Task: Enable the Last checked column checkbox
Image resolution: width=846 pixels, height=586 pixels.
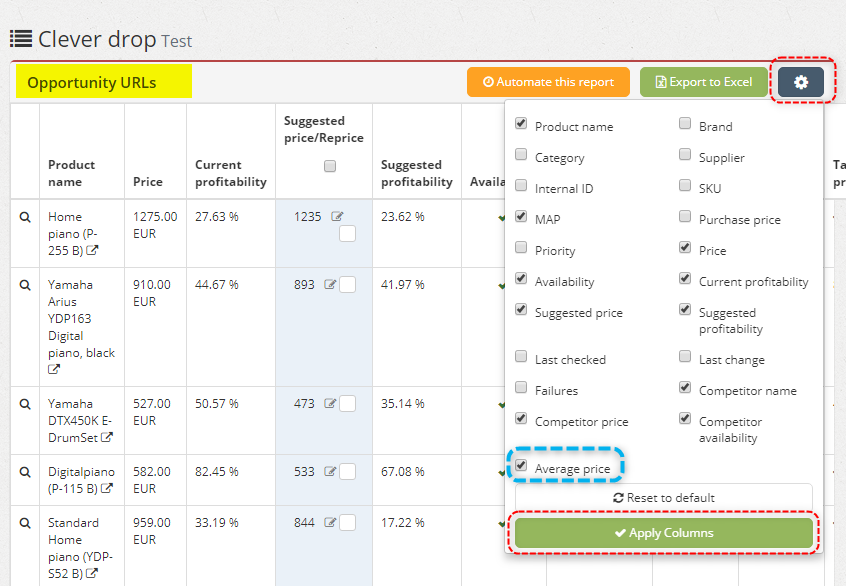Action: (x=521, y=356)
